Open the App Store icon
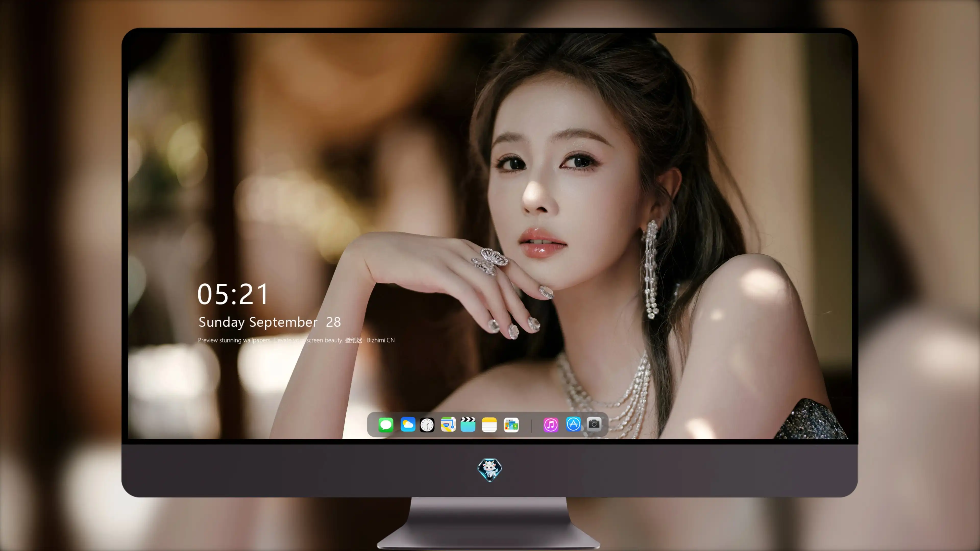Screen dimensions: 980x551 pos(573,424)
